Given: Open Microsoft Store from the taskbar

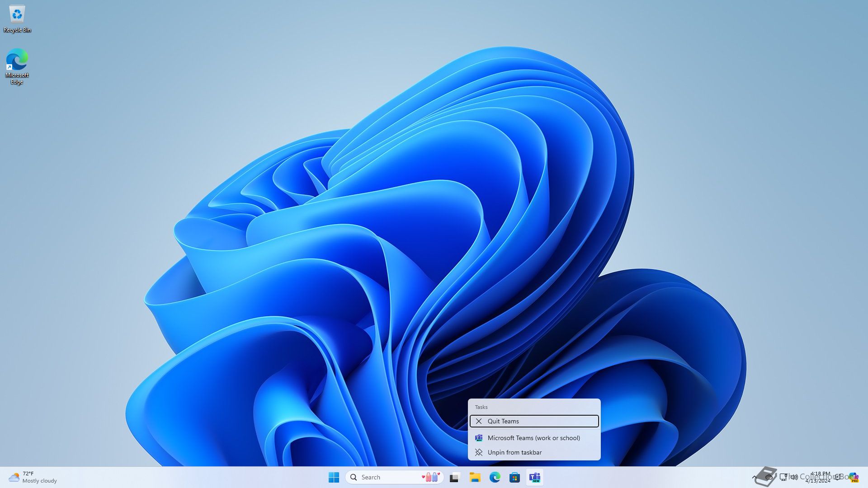Looking at the screenshot, I should pyautogui.click(x=514, y=477).
